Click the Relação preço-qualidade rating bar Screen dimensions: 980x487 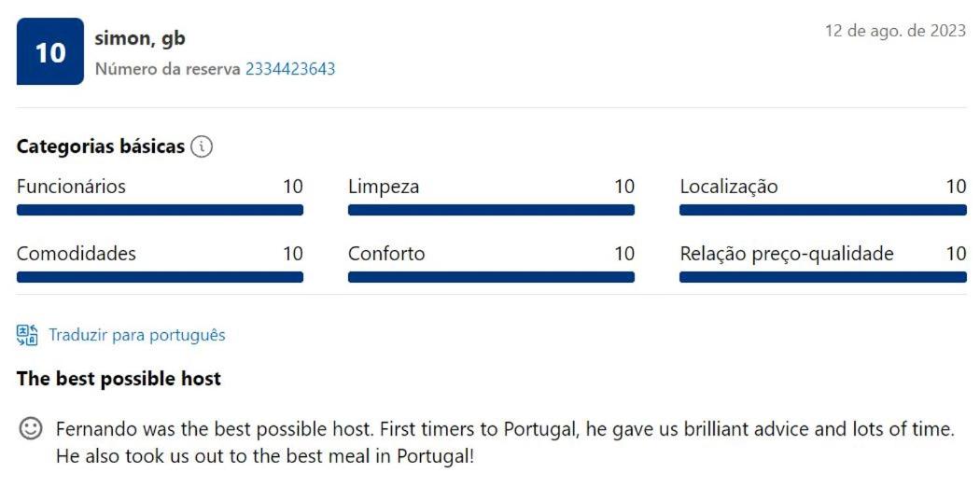[x=823, y=276]
